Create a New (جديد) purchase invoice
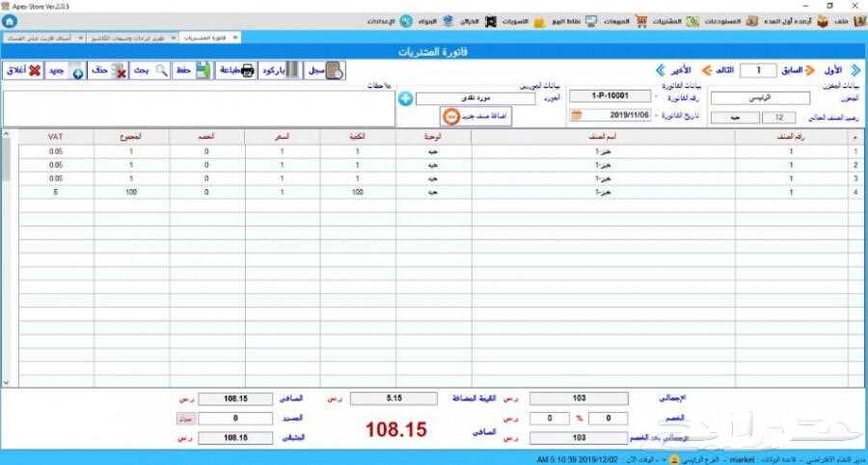This screenshot has width=868, height=465. [66, 70]
